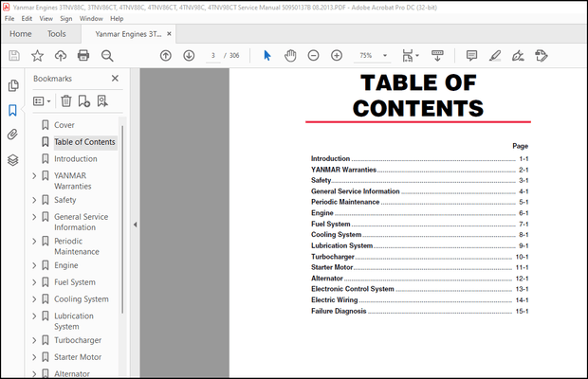
Task: Zoom in with plus button
Action: pos(337,56)
